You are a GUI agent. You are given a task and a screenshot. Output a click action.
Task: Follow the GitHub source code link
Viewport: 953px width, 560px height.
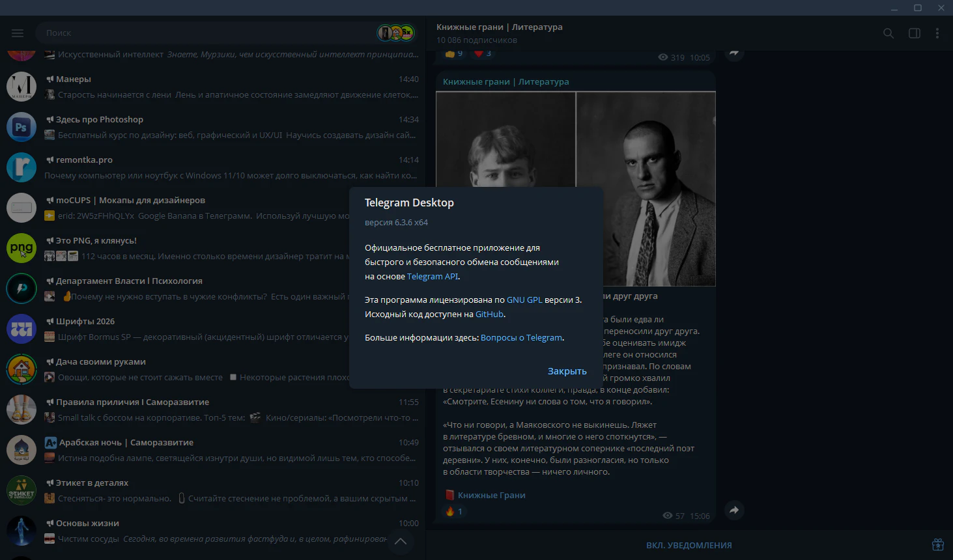[x=489, y=315]
